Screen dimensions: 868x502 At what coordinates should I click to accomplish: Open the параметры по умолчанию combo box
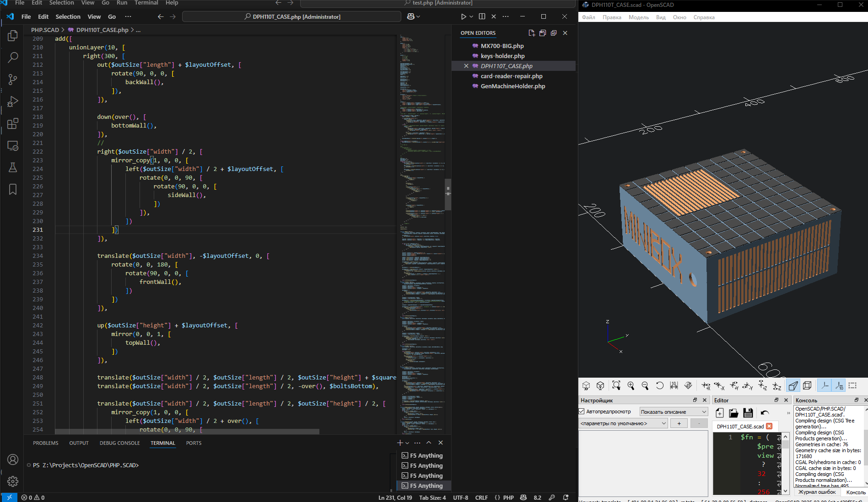(x=622, y=423)
